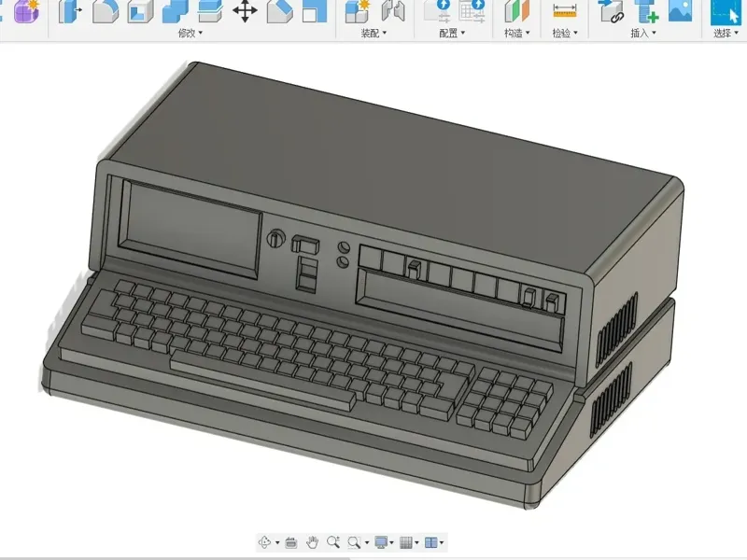Open the 修改 dropdown menu
This screenshot has width=747, height=560.
pyautogui.click(x=190, y=33)
